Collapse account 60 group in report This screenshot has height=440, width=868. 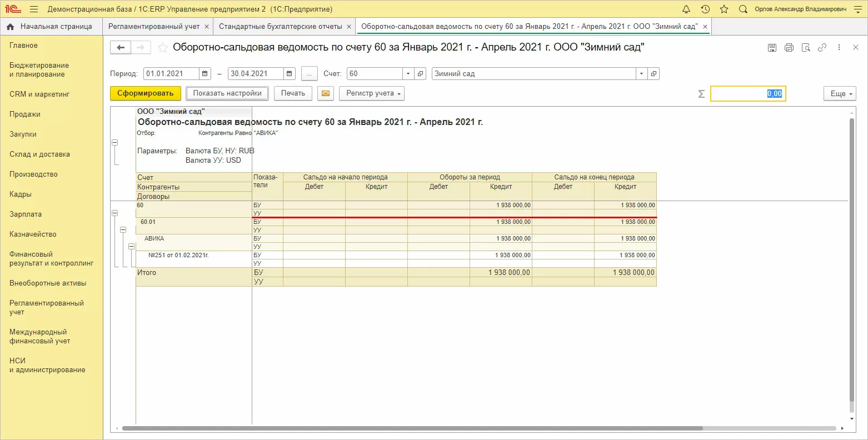[x=115, y=213]
